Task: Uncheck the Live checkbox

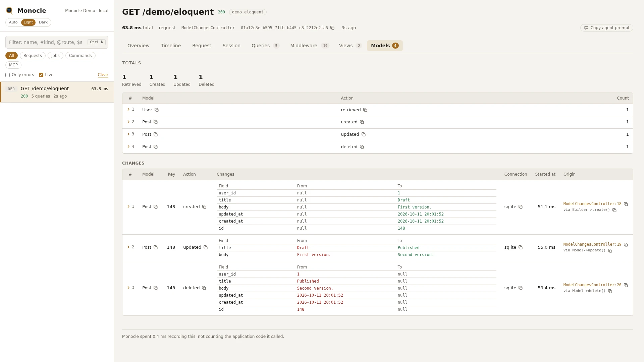Action: [x=41, y=75]
